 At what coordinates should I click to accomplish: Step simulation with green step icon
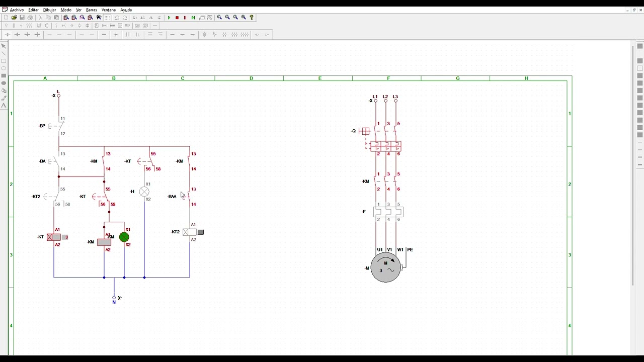(x=193, y=18)
